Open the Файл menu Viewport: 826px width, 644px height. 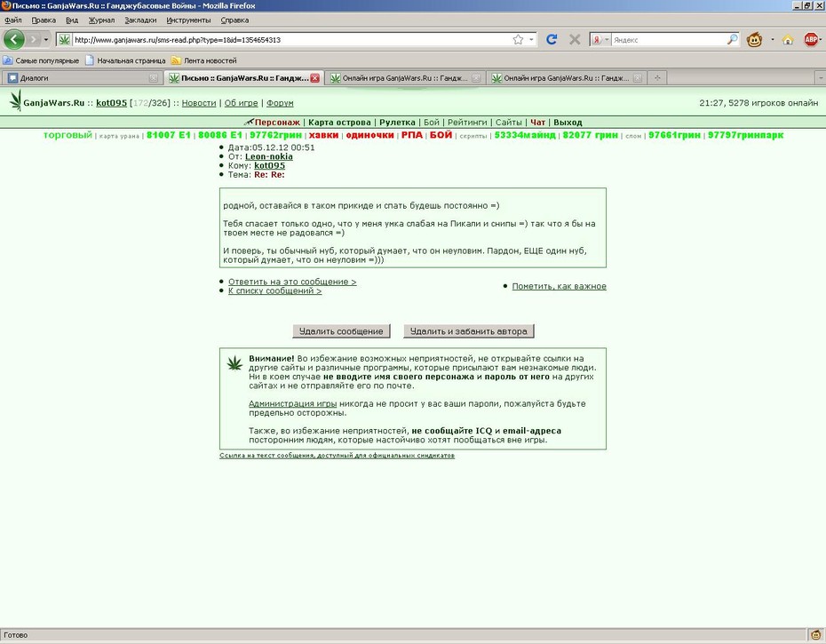13,20
